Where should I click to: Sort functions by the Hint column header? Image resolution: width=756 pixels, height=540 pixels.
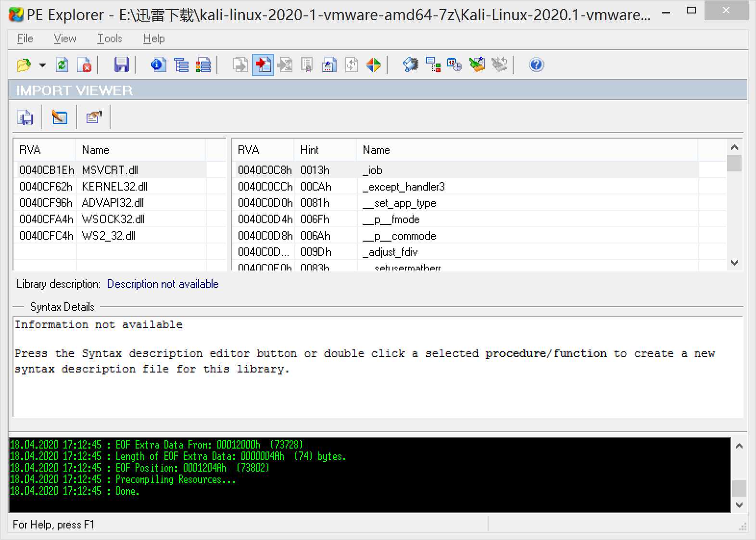click(x=325, y=150)
